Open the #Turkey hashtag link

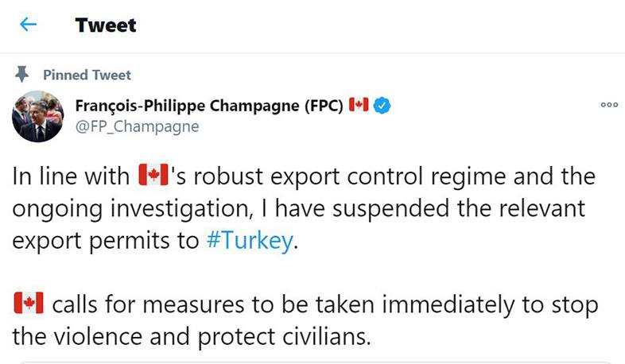click(x=248, y=241)
